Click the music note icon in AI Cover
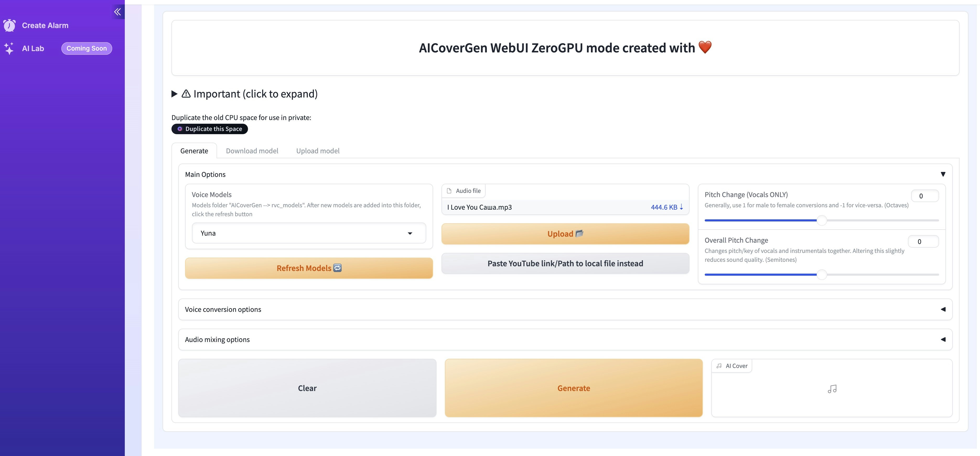980x456 pixels. tap(832, 389)
